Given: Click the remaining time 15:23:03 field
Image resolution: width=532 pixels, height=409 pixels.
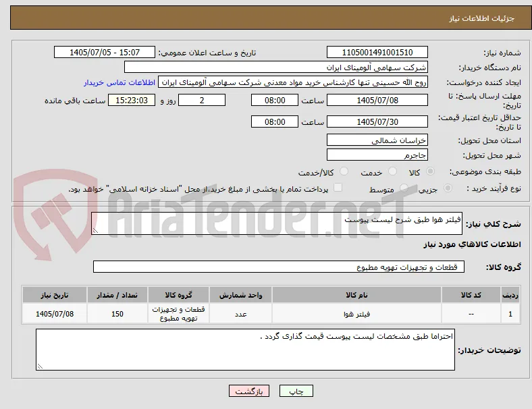Looking at the screenshot, I should (132, 101).
